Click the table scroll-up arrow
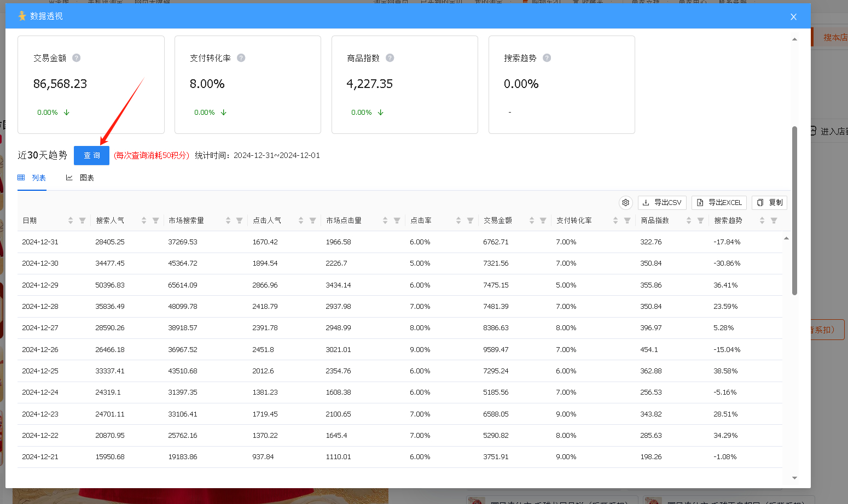 (786, 238)
